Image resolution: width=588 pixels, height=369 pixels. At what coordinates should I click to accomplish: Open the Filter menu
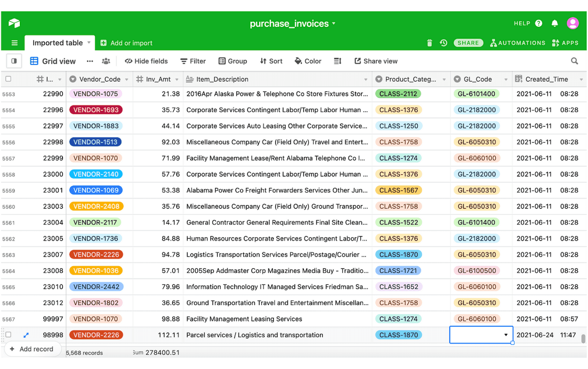click(193, 61)
